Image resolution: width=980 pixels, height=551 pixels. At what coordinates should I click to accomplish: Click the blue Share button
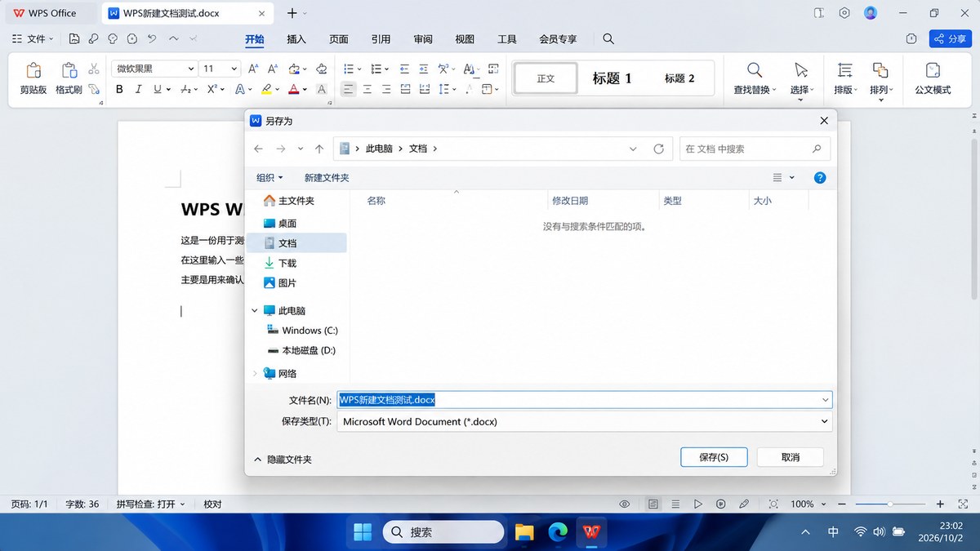click(950, 38)
